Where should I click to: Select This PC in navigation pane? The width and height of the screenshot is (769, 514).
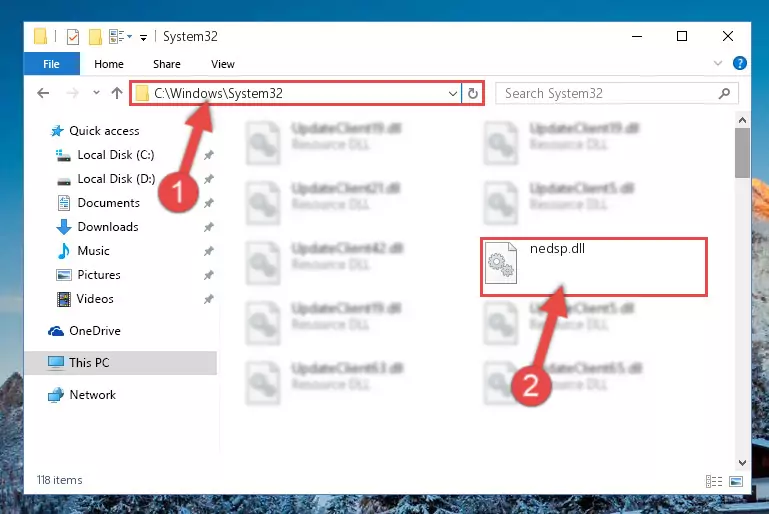[120, 363]
